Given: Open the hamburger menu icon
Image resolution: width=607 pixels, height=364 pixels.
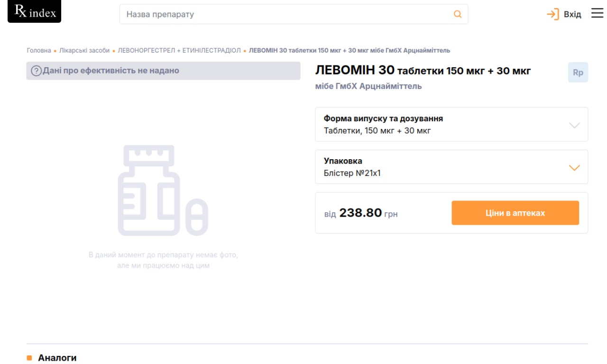Looking at the screenshot, I should pyautogui.click(x=597, y=13).
